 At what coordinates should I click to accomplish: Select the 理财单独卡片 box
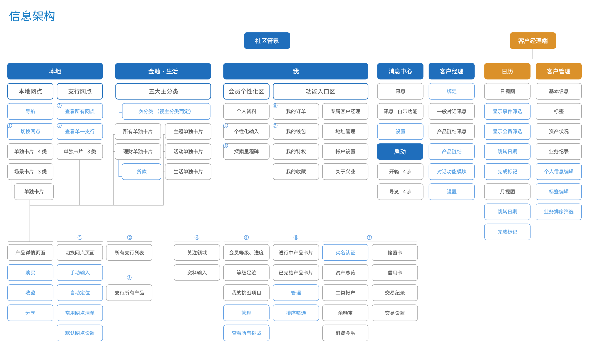(138, 152)
